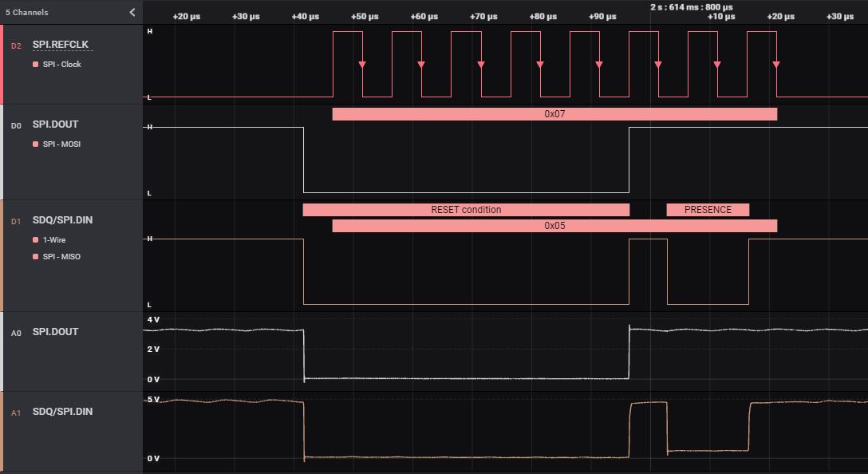868x474 pixels.
Task: Click the 2 s : 614 ms : 800 µs timestamp
Action: pyautogui.click(x=691, y=7)
